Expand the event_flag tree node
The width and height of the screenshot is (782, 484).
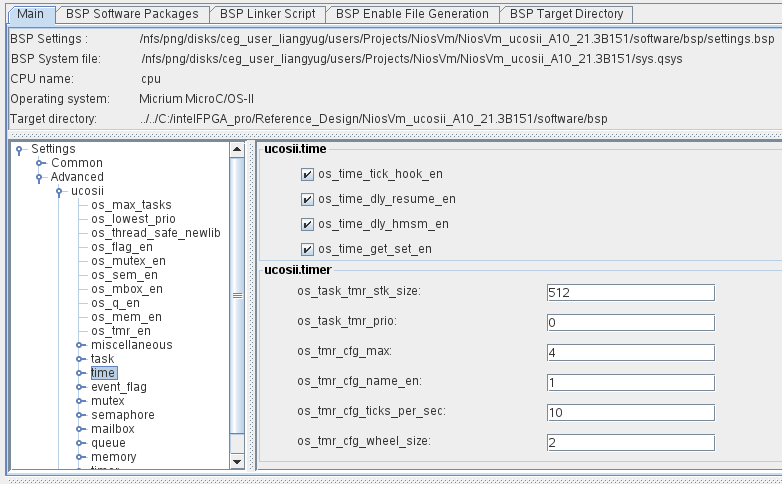pyautogui.click(x=80, y=387)
